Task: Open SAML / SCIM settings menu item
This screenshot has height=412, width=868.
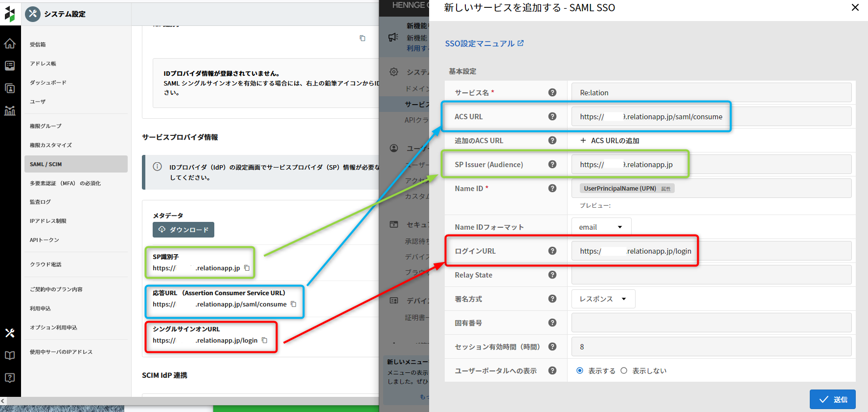Action: 76,164
